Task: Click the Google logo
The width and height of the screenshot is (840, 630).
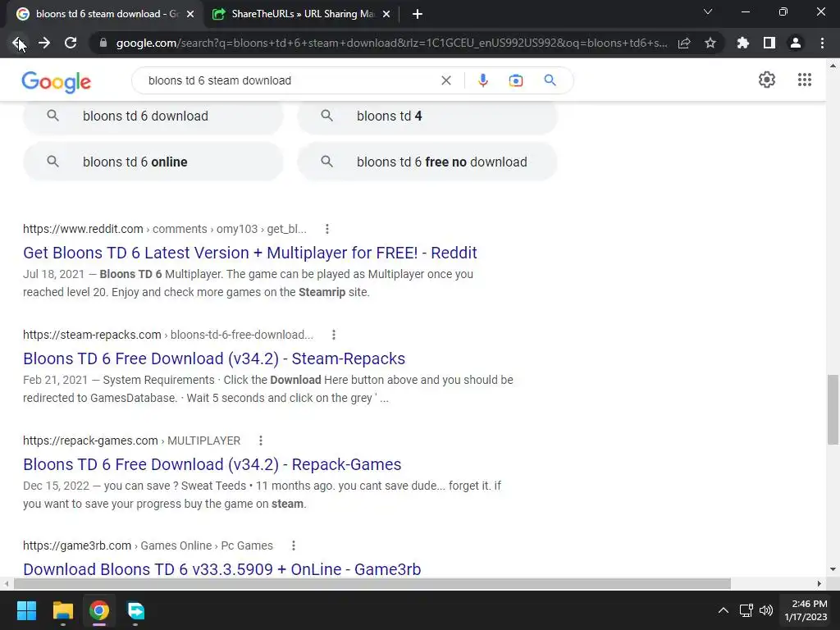Action: coord(57,81)
